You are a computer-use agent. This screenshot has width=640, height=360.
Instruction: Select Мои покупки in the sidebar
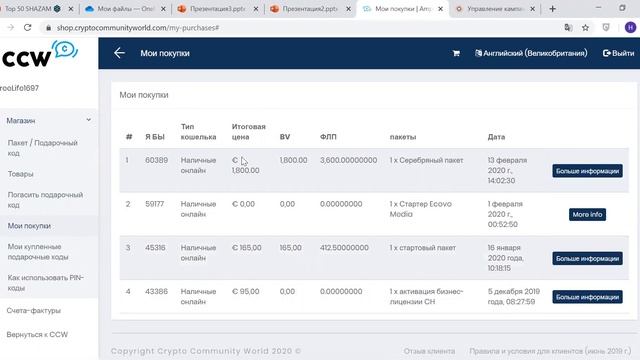tap(29, 226)
